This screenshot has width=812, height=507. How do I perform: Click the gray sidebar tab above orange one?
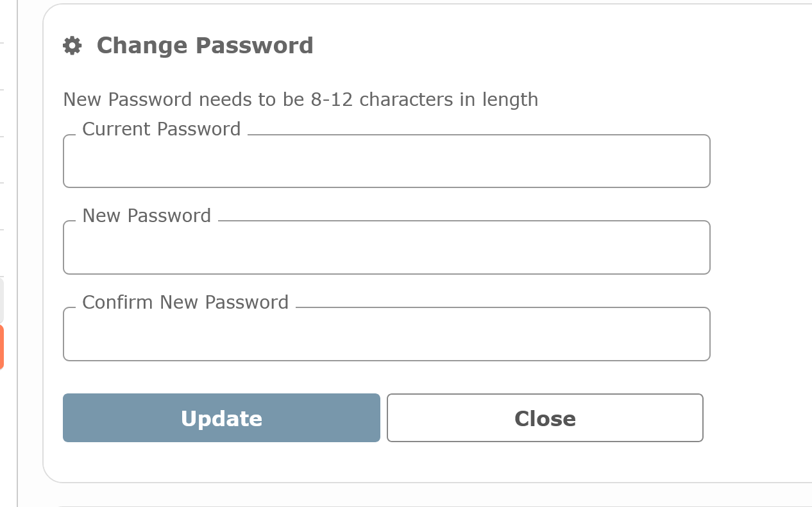pyautogui.click(x=2, y=300)
